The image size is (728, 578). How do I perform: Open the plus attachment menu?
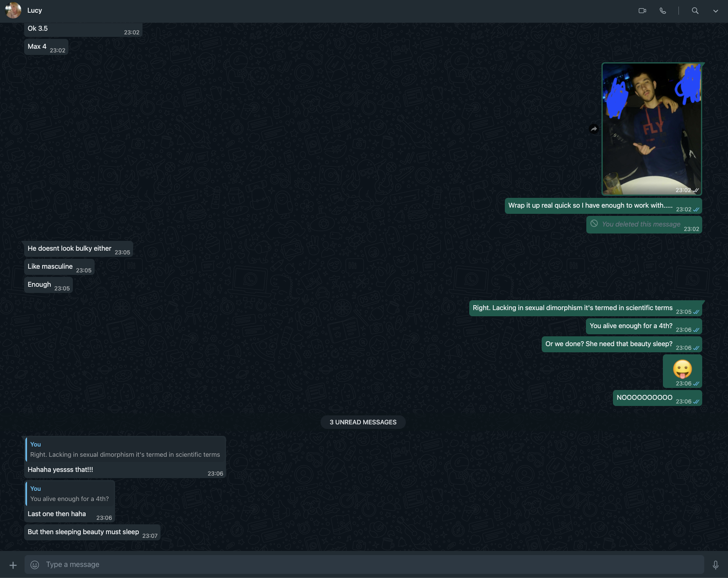point(13,565)
